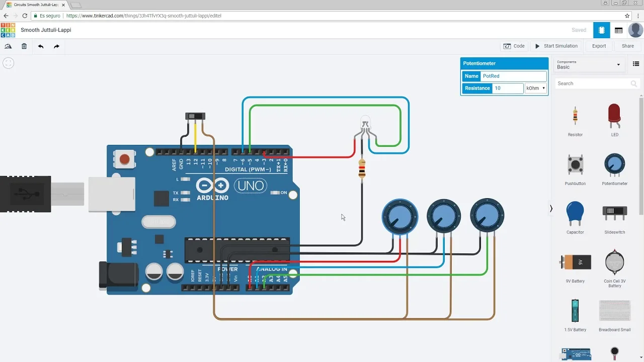Image resolution: width=644 pixels, height=362 pixels.
Task: Open the component list table view icon
Action: coord(618,30)
